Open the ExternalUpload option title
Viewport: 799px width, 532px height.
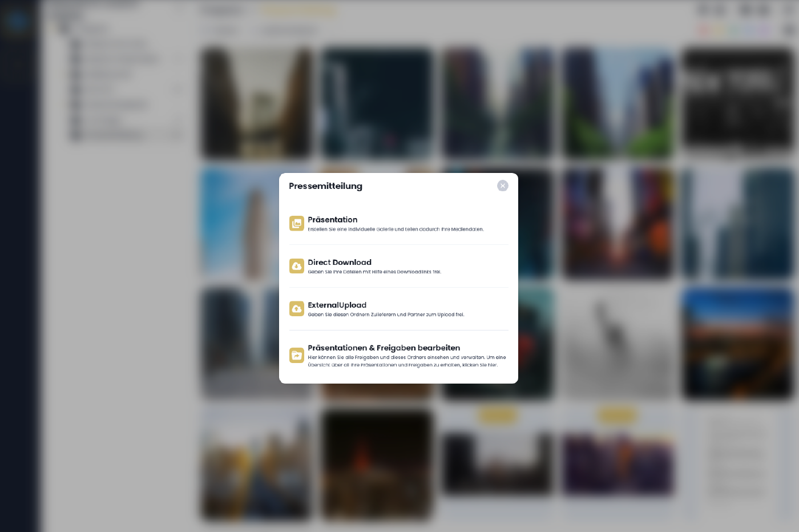(337, 305)
